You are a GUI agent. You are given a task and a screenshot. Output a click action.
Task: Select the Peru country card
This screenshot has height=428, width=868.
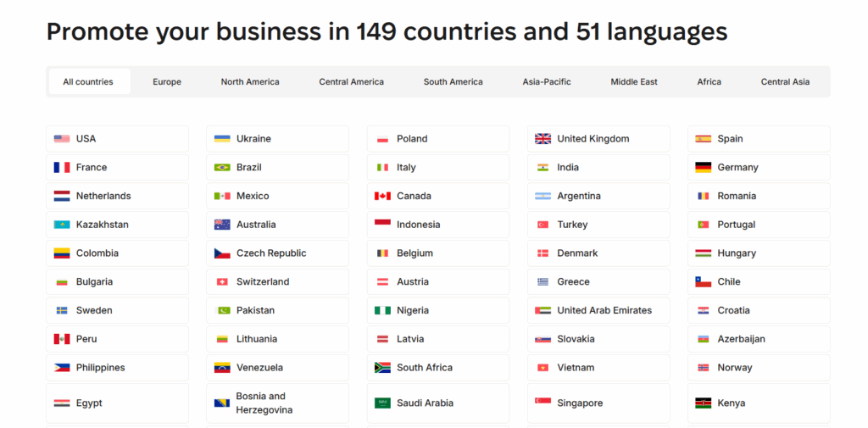[x=117, y=339]
